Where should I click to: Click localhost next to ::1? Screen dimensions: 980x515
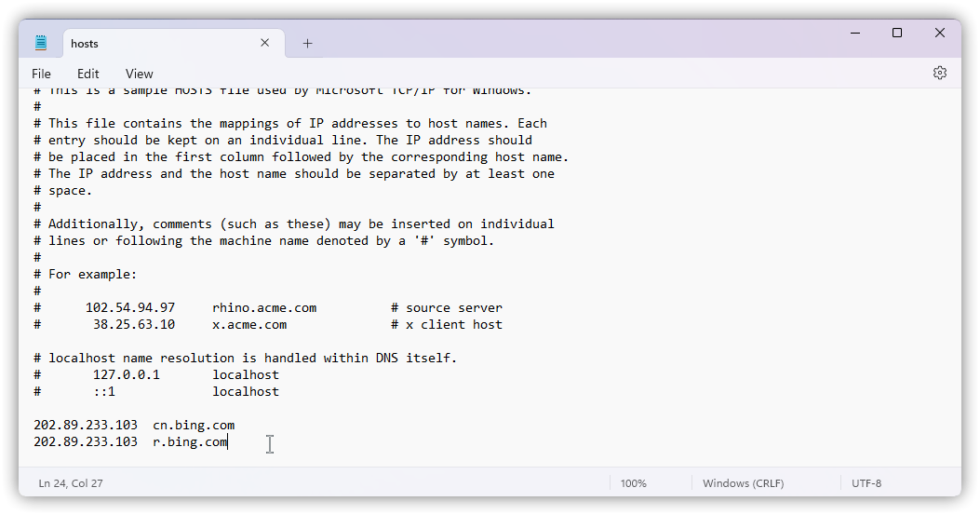click(x=246, y=392)
